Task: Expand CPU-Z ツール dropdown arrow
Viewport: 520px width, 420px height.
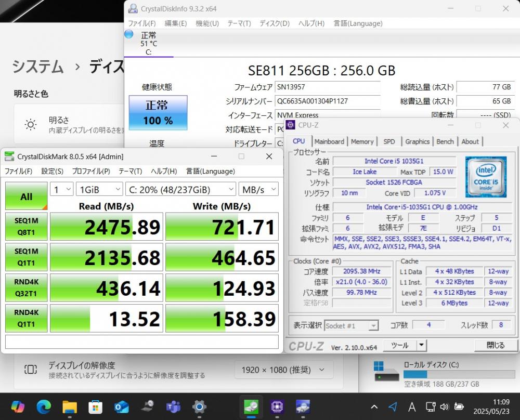Action: 421,345
